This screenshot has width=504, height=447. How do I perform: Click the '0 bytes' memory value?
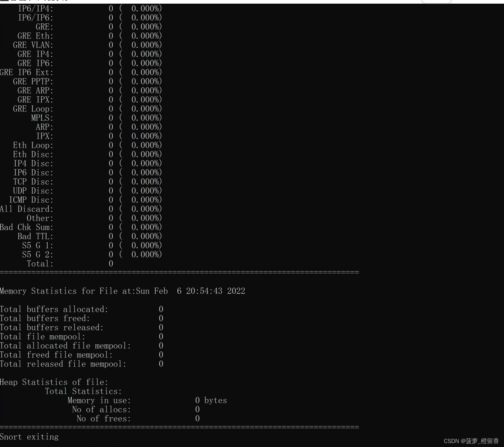(x=211, y=400)
